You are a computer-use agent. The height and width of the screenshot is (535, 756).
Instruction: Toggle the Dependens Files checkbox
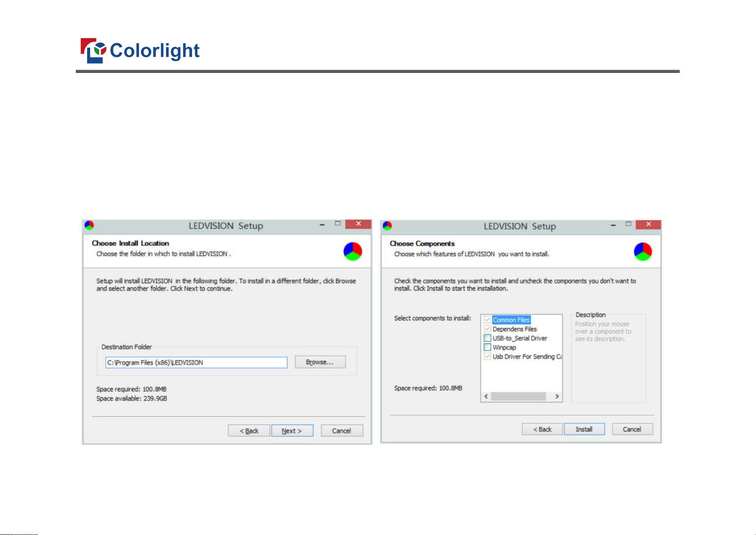click(x=487, y=329)
